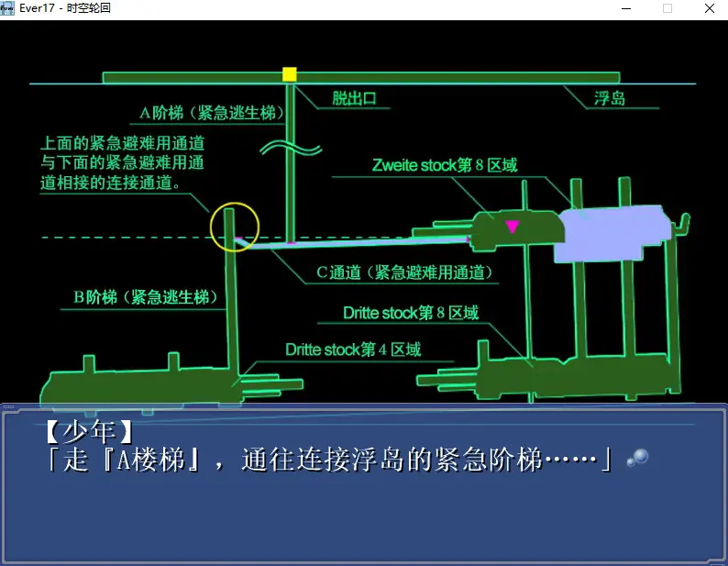Click the 'B阶梯（紧急逃生梯）' label

coord(145,297)
